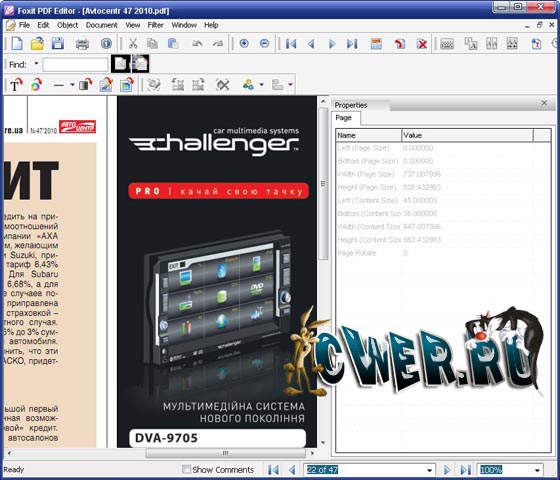
Task: Click the Delete Page red X icon
Action: pos(422,44)
